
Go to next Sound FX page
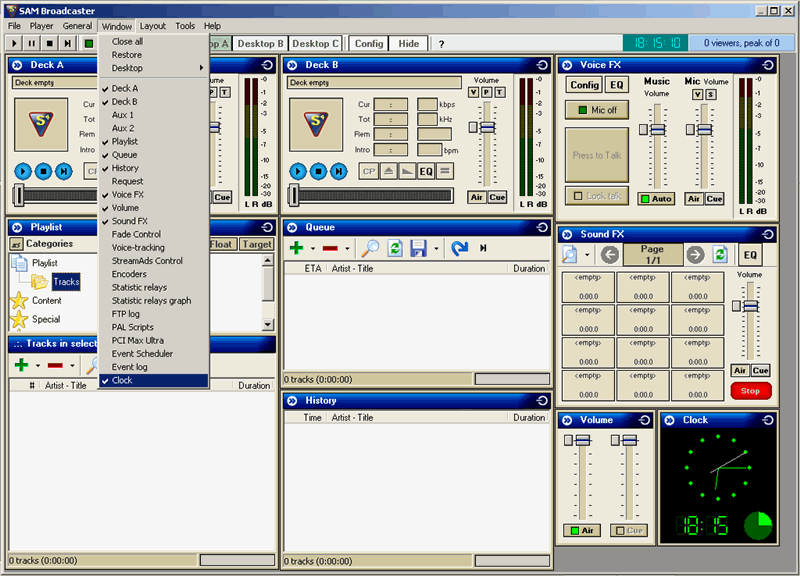695,255
